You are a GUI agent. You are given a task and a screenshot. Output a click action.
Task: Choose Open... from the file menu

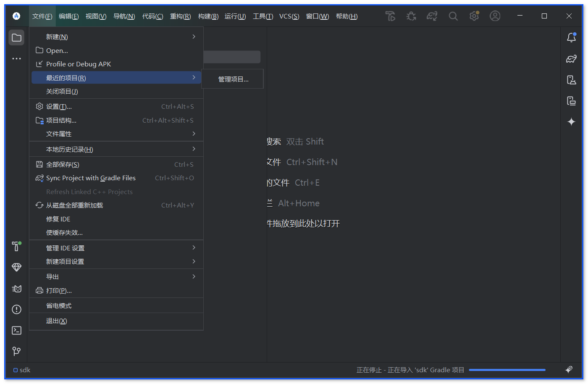click(116, 50)
